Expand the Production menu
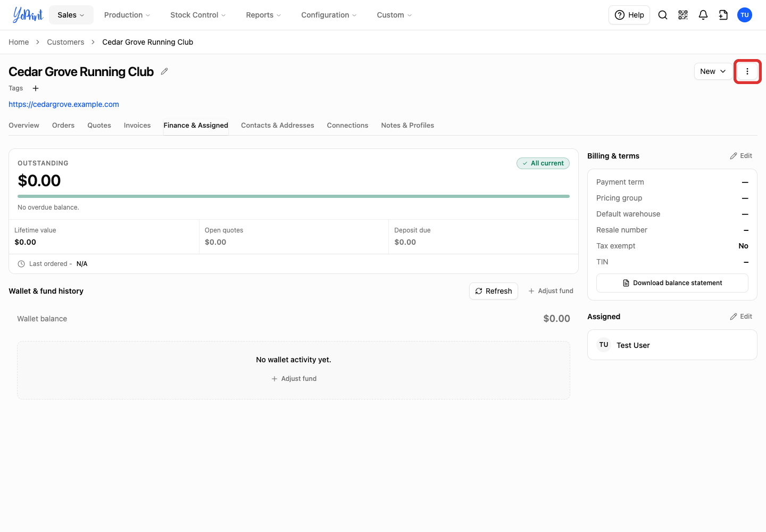Image resolution: width=766 pixels, height=532 pixels. pyautogui.click(x=127, y=15)
